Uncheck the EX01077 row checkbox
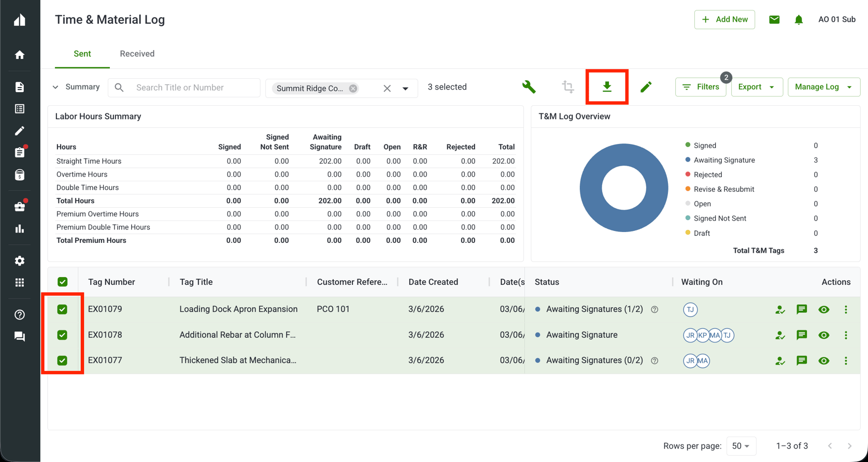This screenshot has height=462, width=868. coord(62,360)
